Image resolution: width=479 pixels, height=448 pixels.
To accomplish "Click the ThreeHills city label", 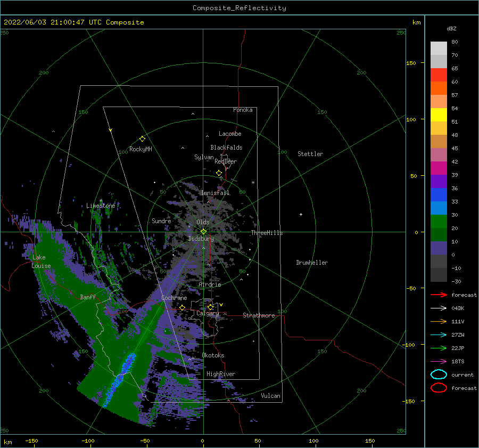I will [x=267, y=233].
